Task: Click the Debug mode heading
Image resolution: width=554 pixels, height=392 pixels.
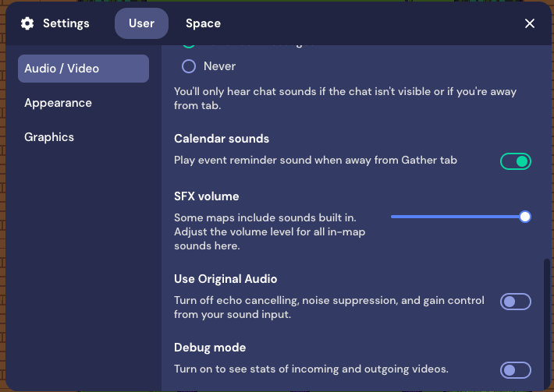Action: (x=210, y=348)
